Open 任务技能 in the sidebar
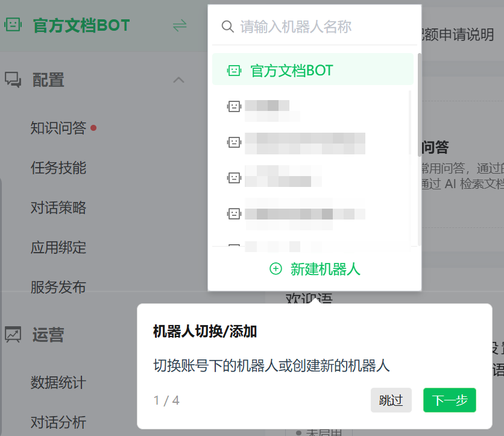The image size is (504, 436). click(58, 168)
